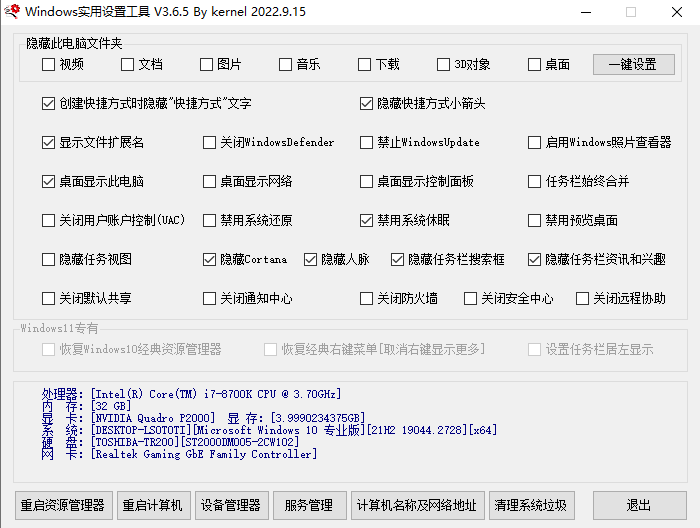Click the 计算机名称及网络地址 button
The width and height of the screenshot is (700, 528).
tap(418, 505)
